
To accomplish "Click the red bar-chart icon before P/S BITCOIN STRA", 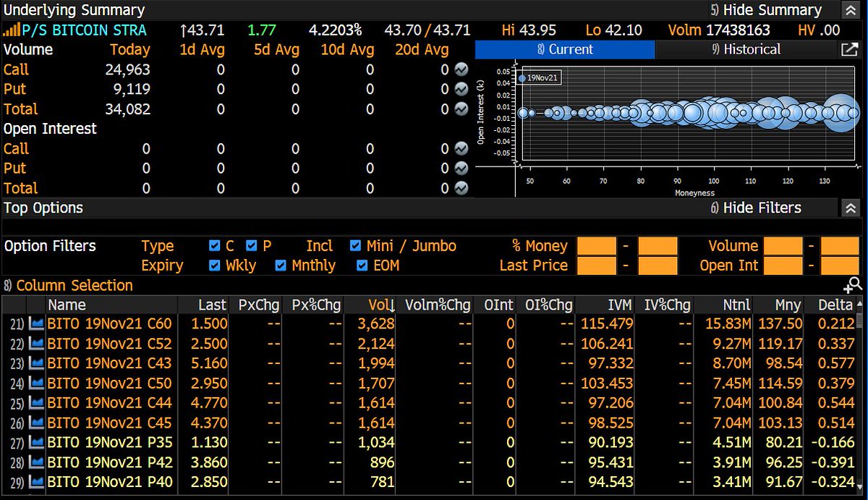I will pyautogui.click(x=12, y=30).
